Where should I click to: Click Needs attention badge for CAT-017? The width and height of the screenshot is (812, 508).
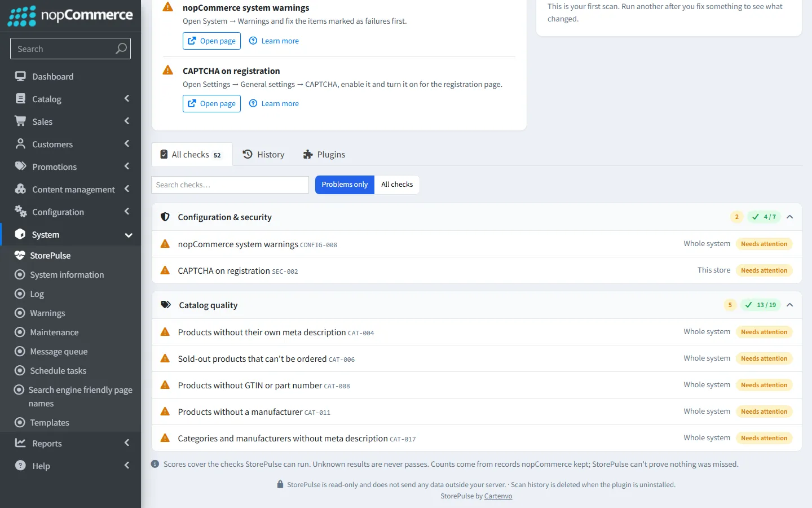[x=764, y=438]
